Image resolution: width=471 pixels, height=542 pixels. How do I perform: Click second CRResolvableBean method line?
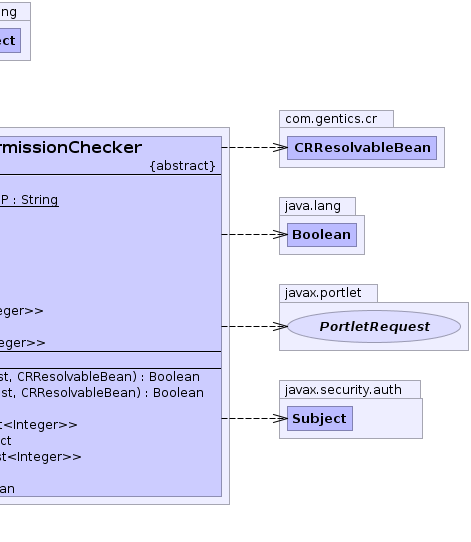tap(102, 393)
